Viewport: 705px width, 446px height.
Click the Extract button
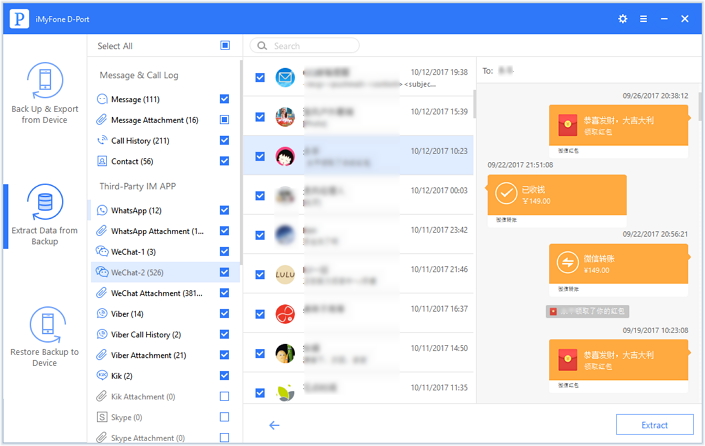[654, 424]
